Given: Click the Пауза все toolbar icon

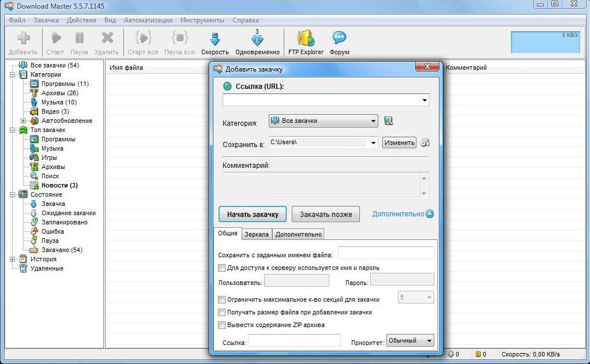Looking at the screenshot, I should [179, 37].
